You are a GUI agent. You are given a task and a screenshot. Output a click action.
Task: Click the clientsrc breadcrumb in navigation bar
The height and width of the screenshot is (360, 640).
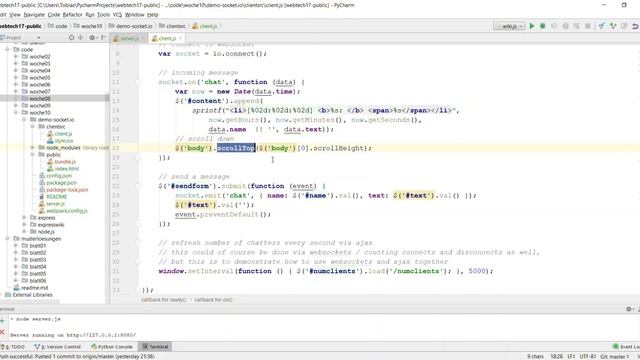[172, 26]
